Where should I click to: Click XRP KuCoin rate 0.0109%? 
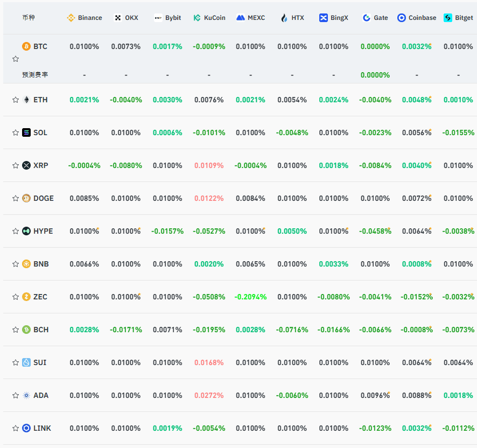tap(209, 165)
